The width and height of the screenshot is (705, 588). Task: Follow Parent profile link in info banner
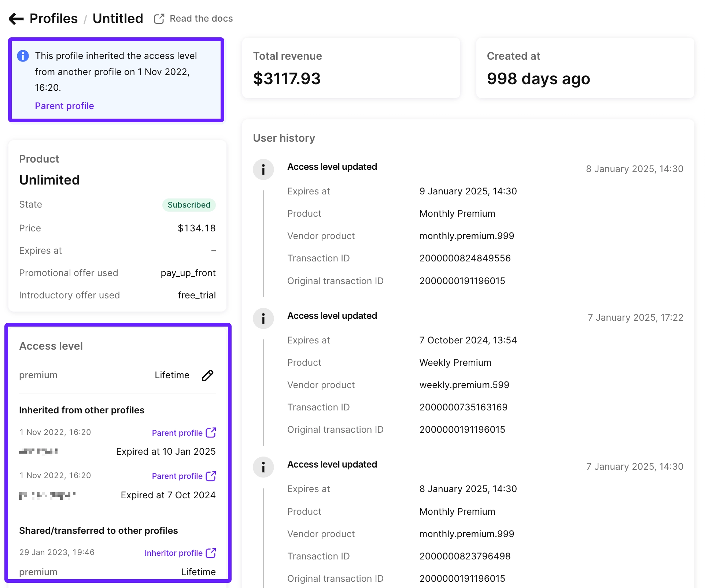click(x=64, y=106)
